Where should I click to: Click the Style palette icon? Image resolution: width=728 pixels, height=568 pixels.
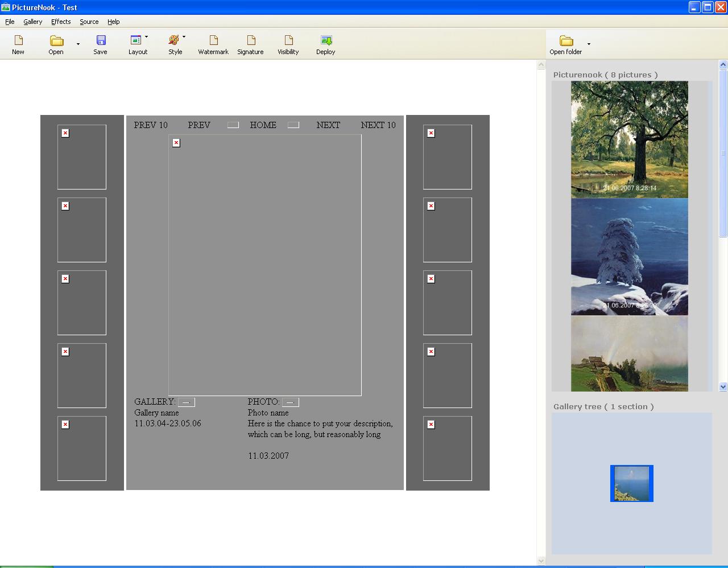click(x=173, y=40)
